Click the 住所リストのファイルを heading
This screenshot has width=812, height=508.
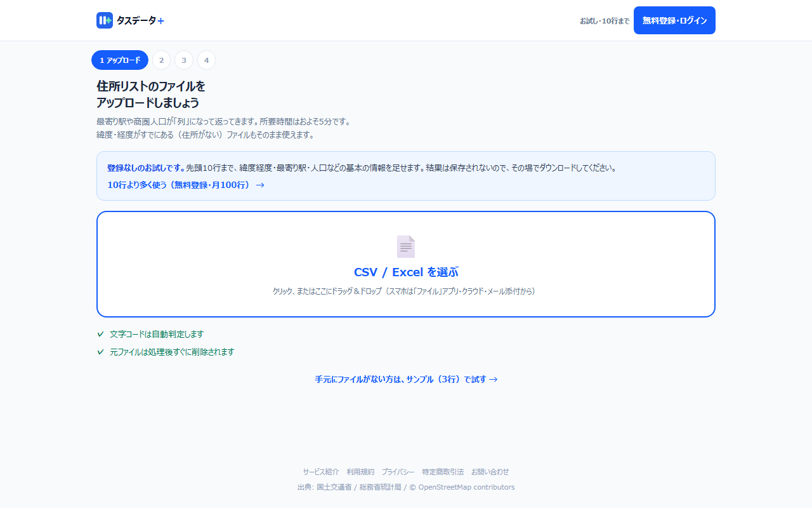click(151, 86)
